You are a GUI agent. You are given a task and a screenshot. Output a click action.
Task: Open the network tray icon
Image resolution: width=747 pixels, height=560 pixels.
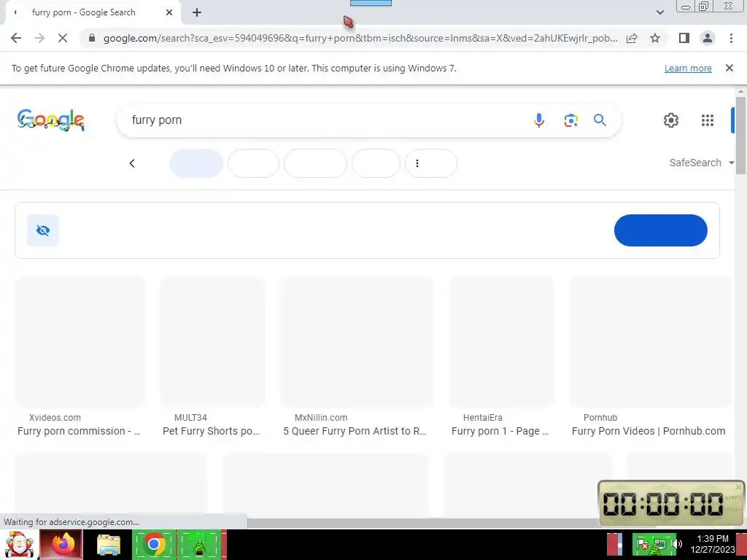[659, 544]
